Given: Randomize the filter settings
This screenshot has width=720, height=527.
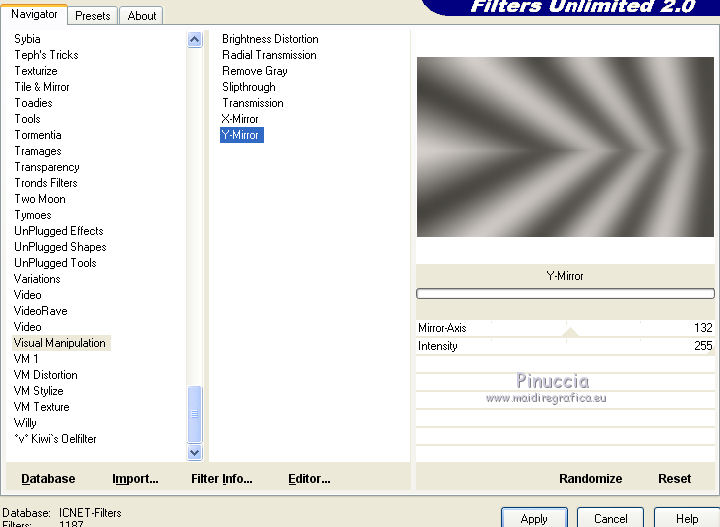Looking at the screenshot, I should click(x=591, y=479).
